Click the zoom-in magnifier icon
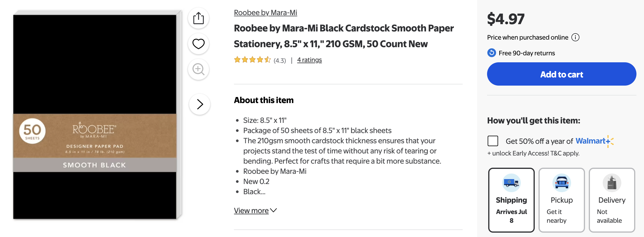The height and width of the screenshot is (237, 644). coord(198,69)
